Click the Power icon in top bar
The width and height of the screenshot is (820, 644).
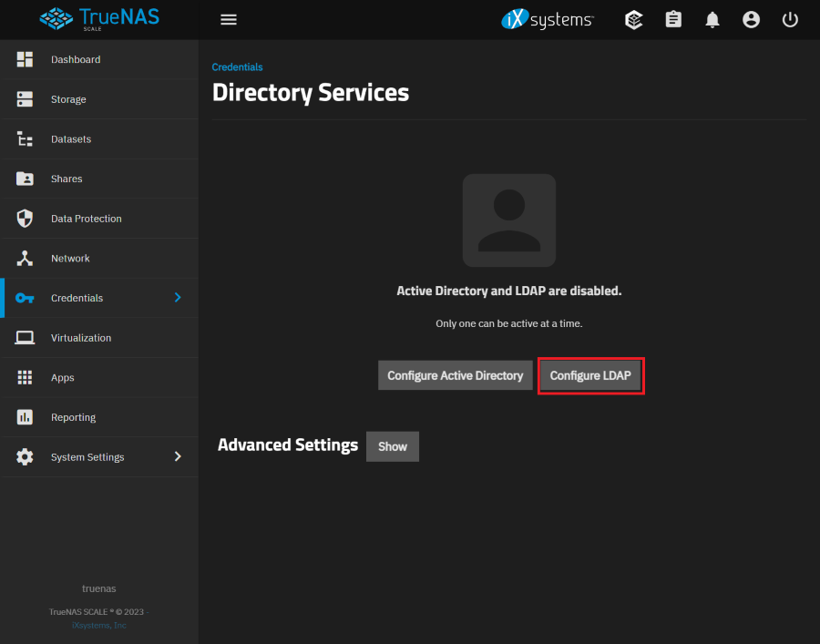790,19
